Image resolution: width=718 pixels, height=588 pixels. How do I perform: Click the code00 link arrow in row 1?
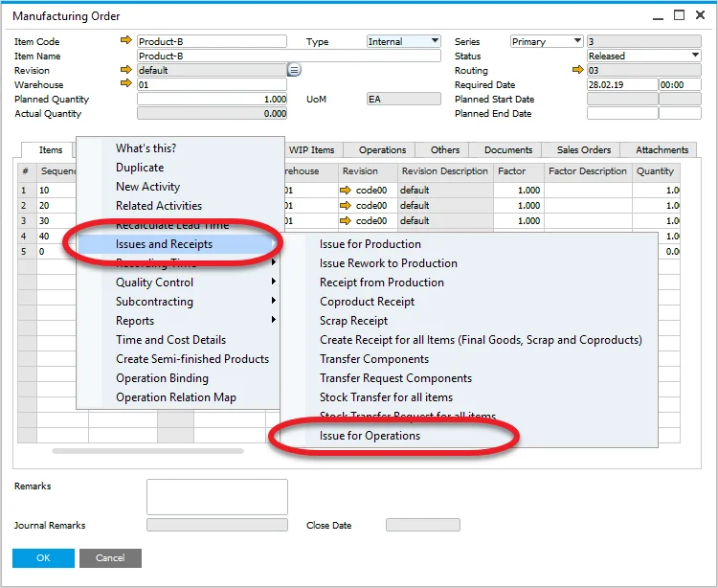tap(346, 190)
